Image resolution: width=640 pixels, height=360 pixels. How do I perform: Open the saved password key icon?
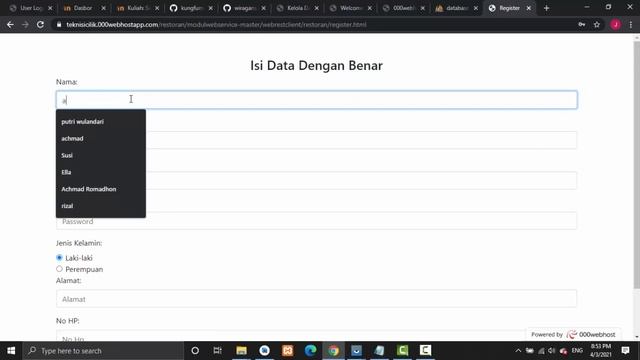[x=582, y=24]
